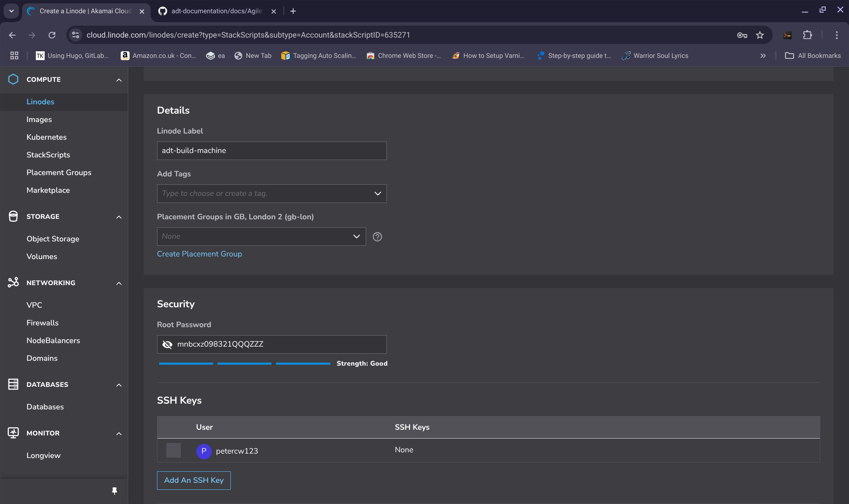Click the Storage bucket icon in the sidebar
The width and height of the screenshot is (849, 504).
[13, 216]
